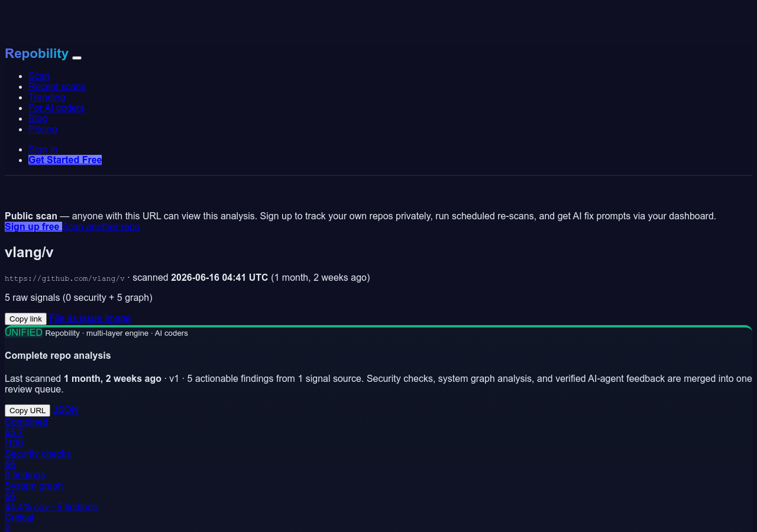Open the Image link

[x=118, y=318]
